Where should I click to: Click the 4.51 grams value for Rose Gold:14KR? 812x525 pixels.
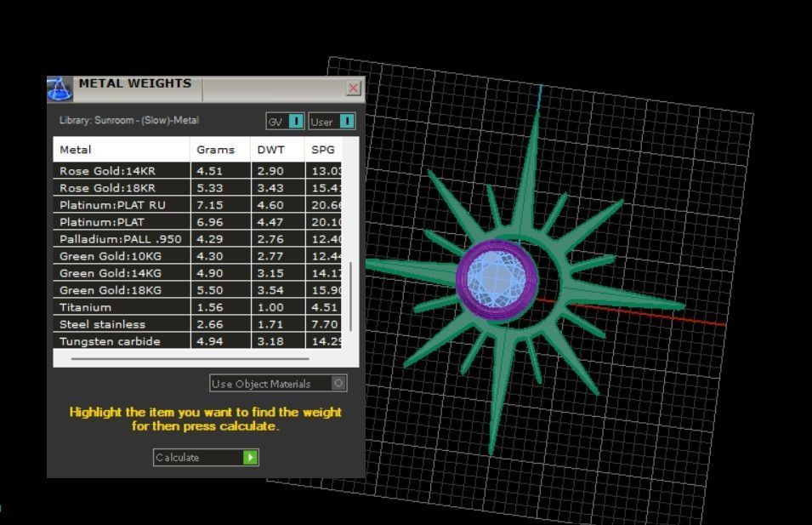tap(210, 170)
